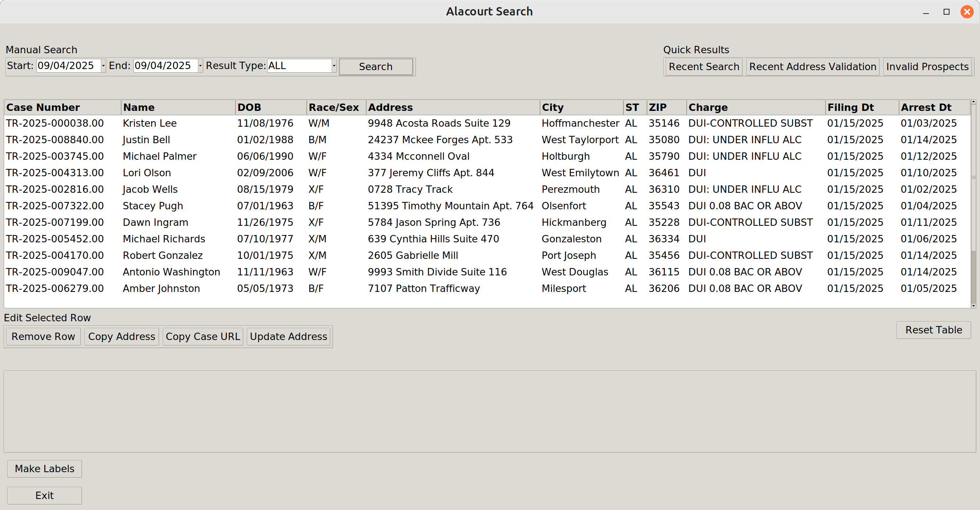This screenshot has width=980, height=510.
Task: Click the Race/Sex column header
Action: [x=336, y=108]
